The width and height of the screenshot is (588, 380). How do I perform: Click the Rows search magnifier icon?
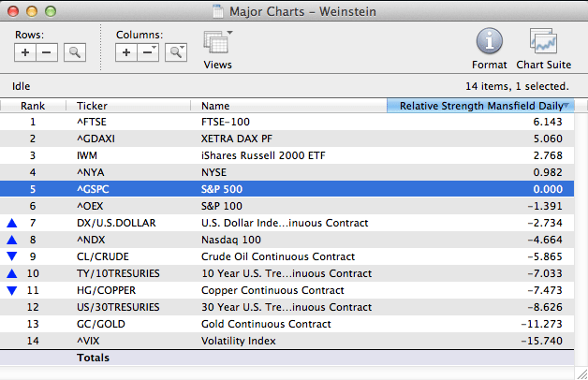click(x=74, y=52)
